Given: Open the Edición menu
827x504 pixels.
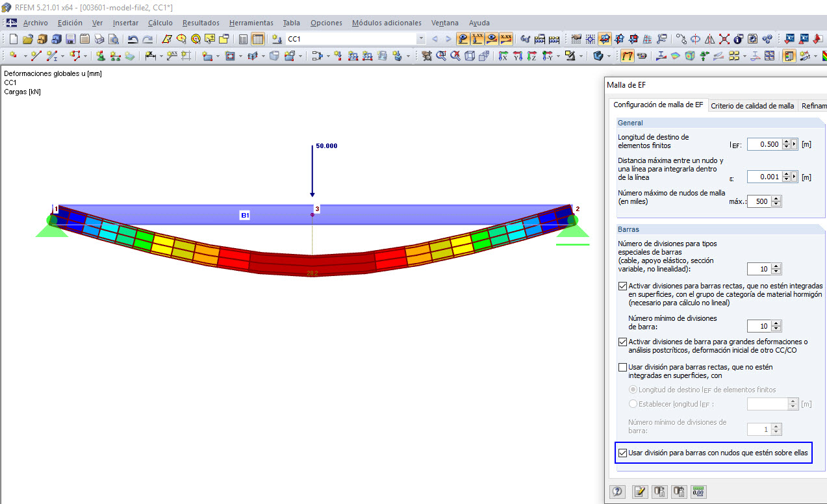Looking at the screenshot, I should tap(70, 23).
